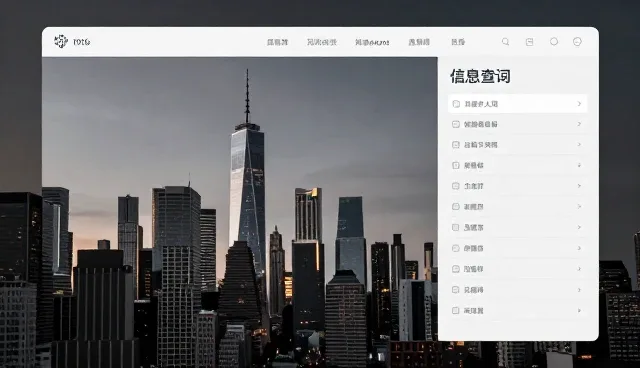Expand the eighth list row's chevron
Screen dimensions: 640x368
(x=579, y=248)
